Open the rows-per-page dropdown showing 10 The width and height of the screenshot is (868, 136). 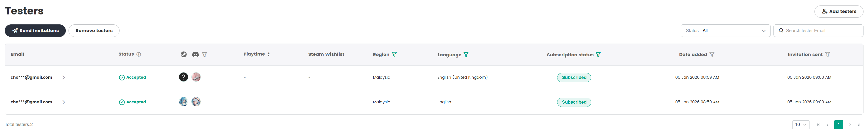click(x=801, y=125)
